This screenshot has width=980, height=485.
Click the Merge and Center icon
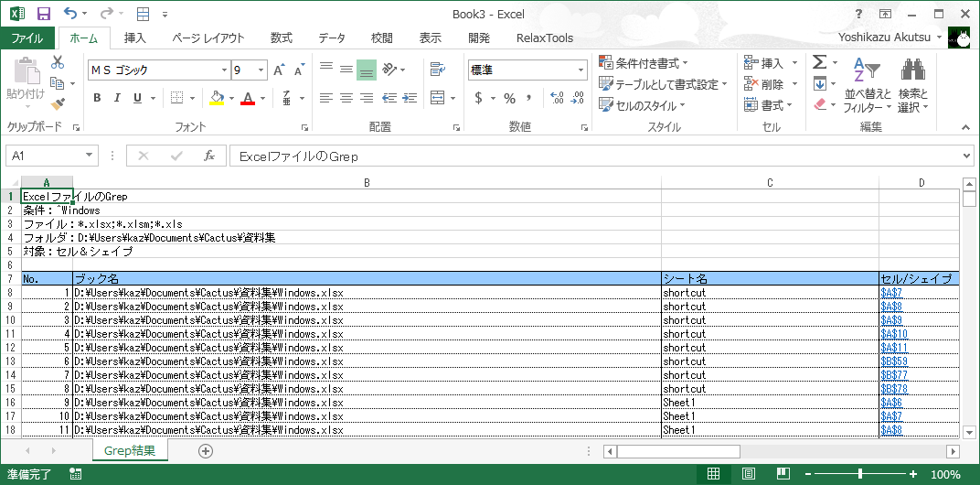pos(438,98)
